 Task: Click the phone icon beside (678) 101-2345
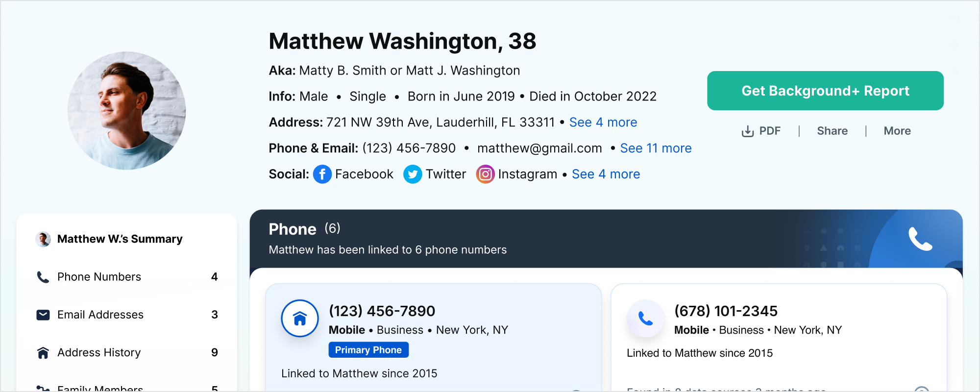pyautogui.click(x=645, y=318)
